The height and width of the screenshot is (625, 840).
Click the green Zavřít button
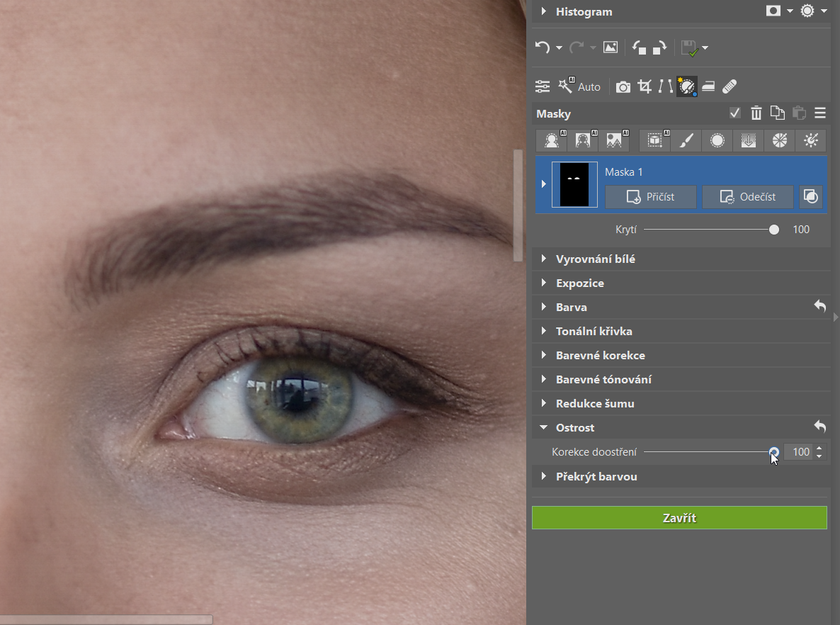(679, 518)
